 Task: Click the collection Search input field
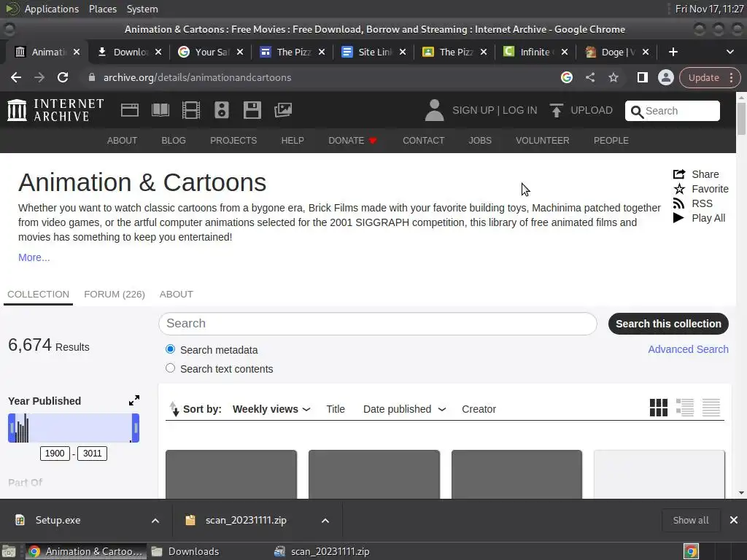(377, 324)
